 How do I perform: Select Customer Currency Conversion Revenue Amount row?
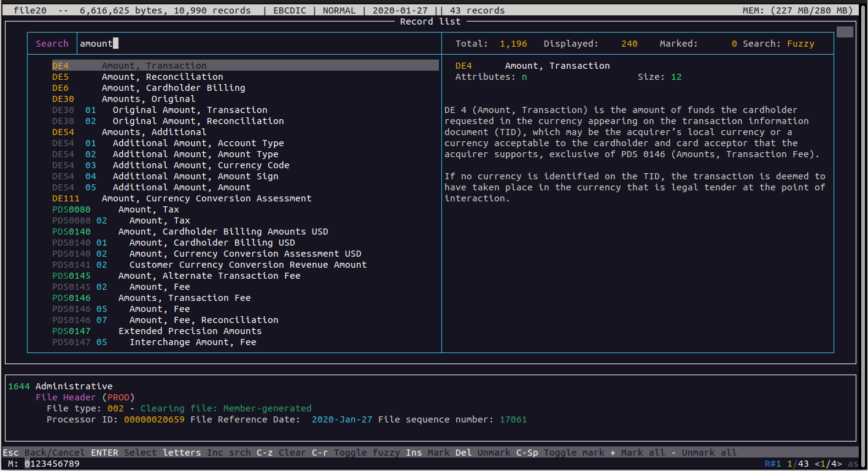coord(248,265)
